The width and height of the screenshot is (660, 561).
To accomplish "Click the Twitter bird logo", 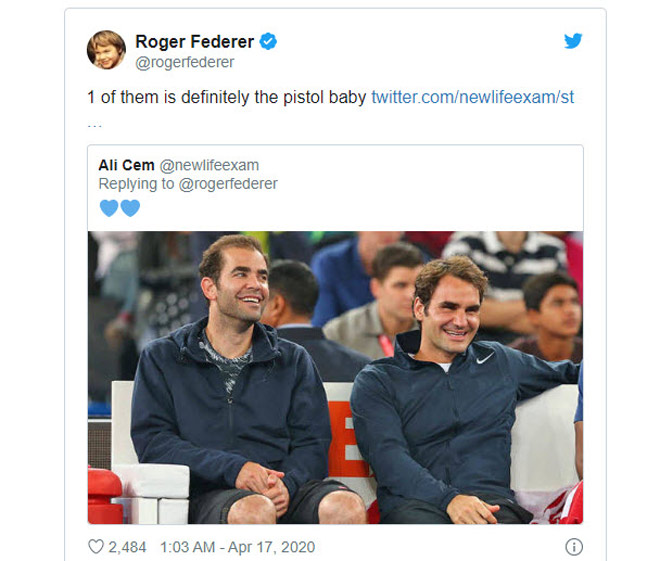I will pyautogui.click(x=572, y=41).
